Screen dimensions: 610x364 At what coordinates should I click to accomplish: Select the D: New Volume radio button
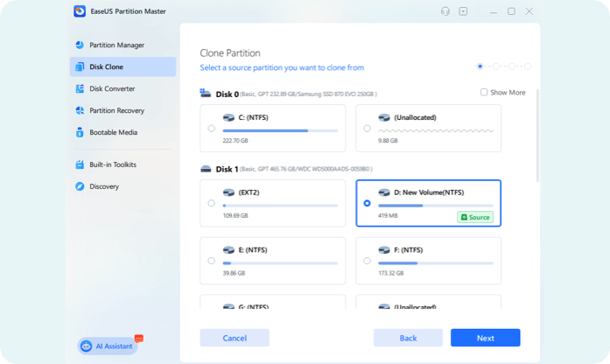(367, 203)
